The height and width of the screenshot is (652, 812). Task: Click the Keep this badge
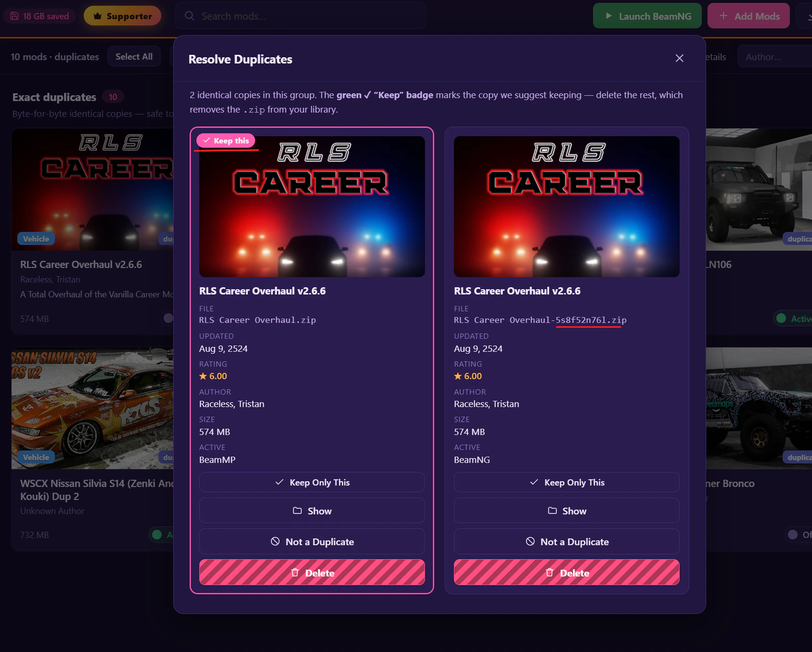point(226,141)
